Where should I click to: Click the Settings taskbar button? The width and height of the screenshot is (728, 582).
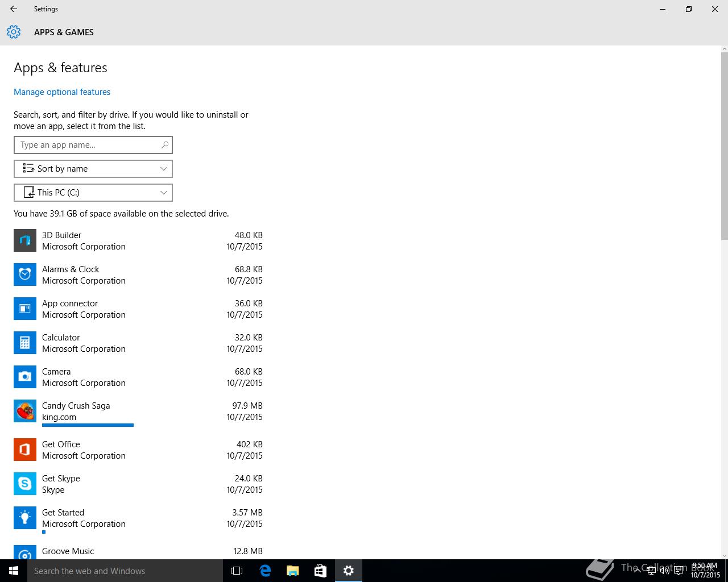(349, 571)
